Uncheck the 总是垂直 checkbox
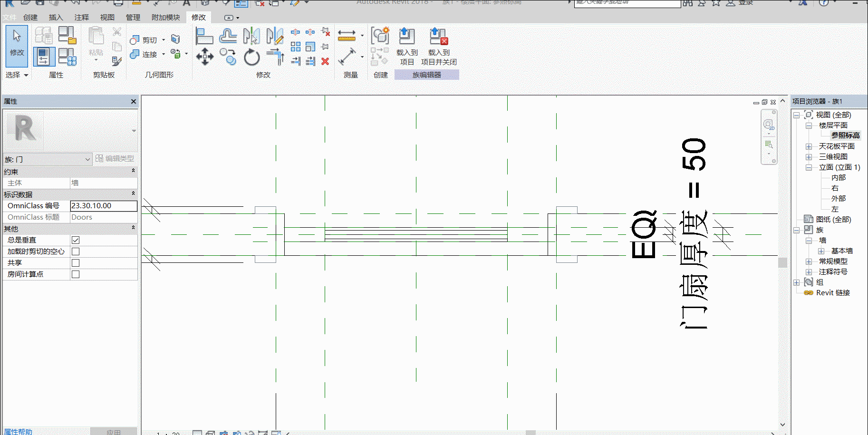The height and width of the screenshot is (435, 868). coord(76,240)
